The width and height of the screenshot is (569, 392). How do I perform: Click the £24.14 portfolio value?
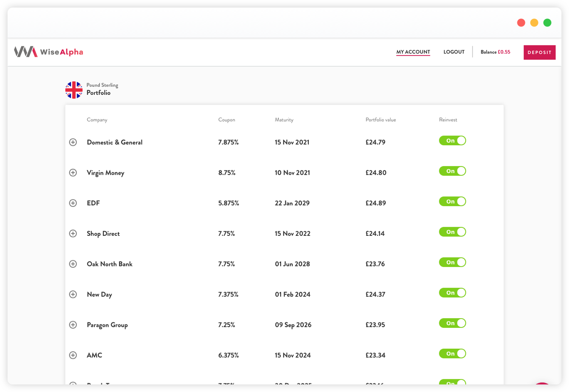click(x=375, y=233)
